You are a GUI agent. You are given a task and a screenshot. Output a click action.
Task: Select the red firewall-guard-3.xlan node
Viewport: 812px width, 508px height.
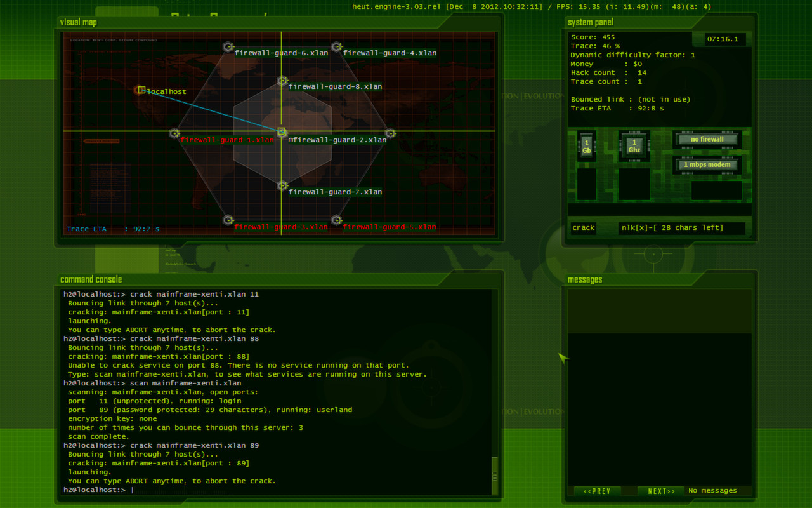tap(228, 220)
